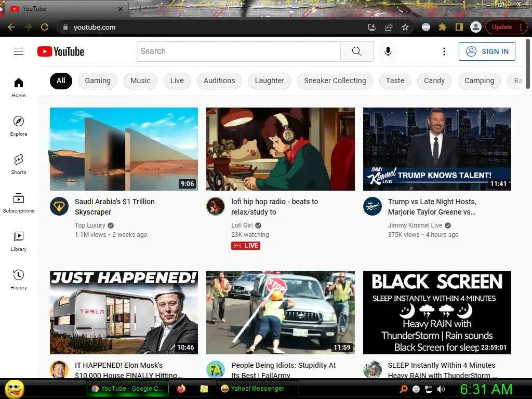Open Saudi Arabia's $1 Trillion Skyscraper title
Image resolution: width=532 pixels, height=399 pixels.
point(115,207)
